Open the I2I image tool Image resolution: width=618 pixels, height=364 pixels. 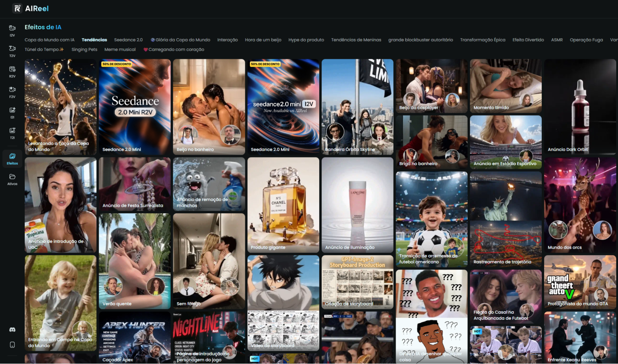pyautogui.click(x=12, y=112)
